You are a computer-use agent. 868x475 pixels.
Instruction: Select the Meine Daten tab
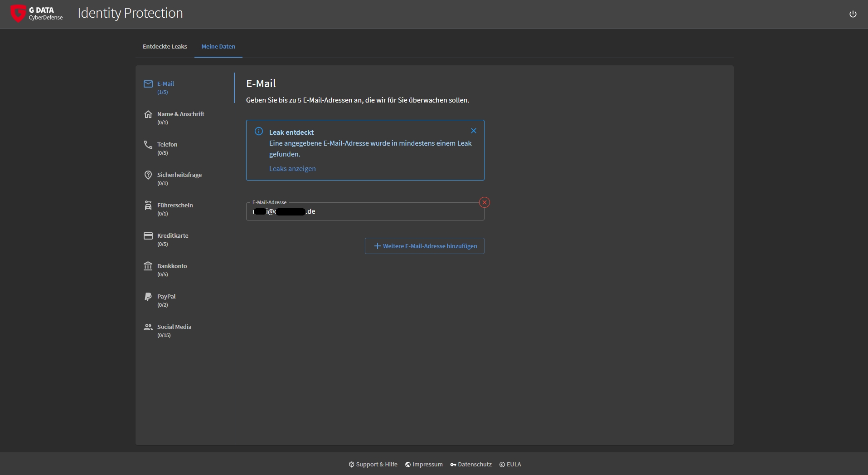pos(218,47)
